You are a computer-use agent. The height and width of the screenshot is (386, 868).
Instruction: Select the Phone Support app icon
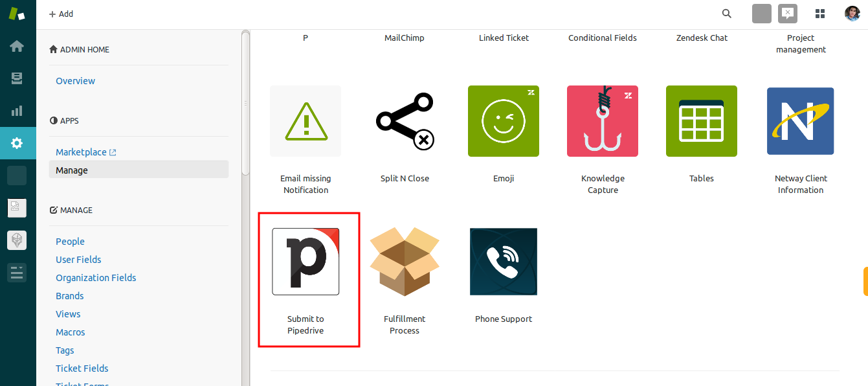coord(504,262)
